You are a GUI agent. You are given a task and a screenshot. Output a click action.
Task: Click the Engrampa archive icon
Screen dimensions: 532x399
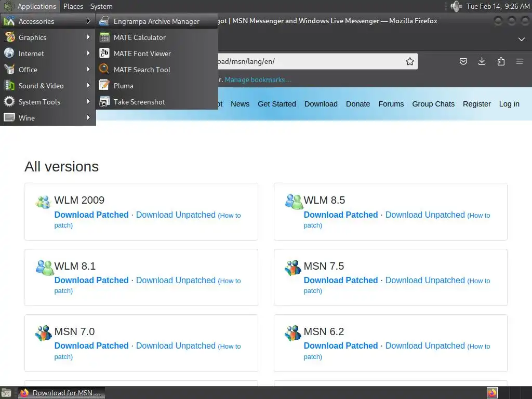(104, 21)
